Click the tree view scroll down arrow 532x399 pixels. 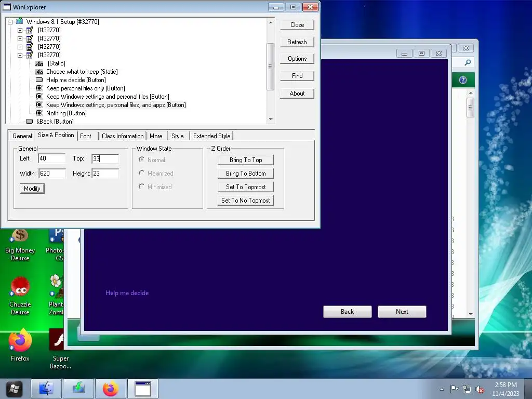click(270, 119)
